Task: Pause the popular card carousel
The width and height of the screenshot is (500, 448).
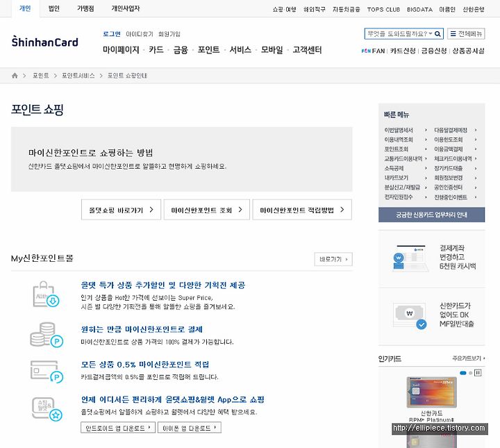Action: tap(478, 373)
